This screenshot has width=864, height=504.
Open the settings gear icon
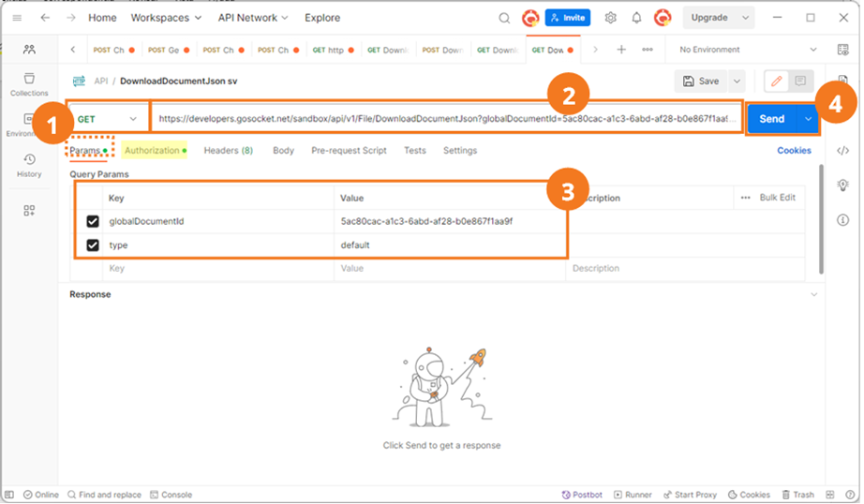[611, 18]
